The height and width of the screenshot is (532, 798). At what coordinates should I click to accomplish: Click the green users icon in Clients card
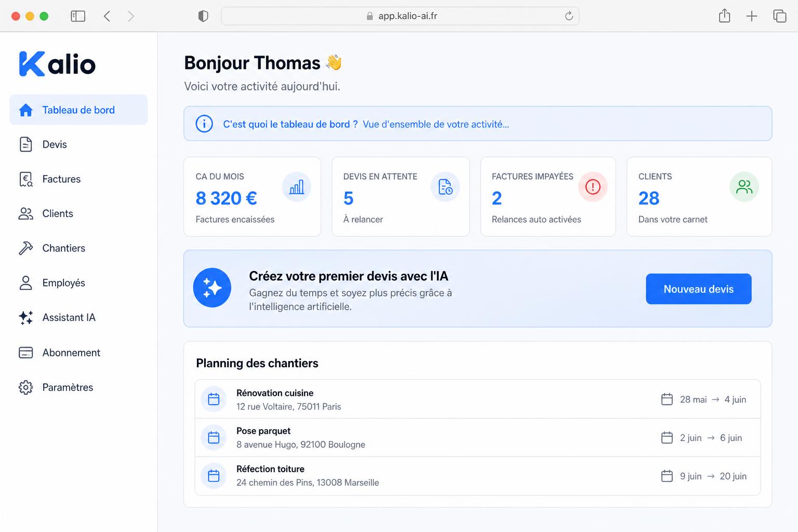pos(744,187)
